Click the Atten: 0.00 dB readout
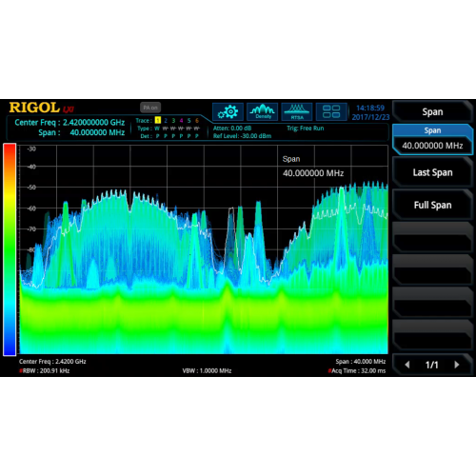Viewport: 476px width, 476px height. (232, 129)
